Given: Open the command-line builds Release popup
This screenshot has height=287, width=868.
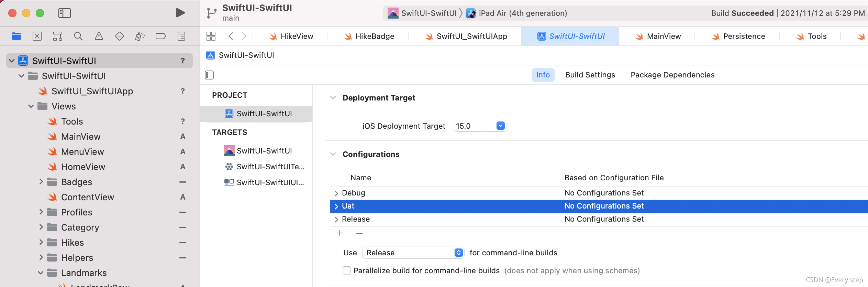Looking at the screenshot, I should coord(413,253).
